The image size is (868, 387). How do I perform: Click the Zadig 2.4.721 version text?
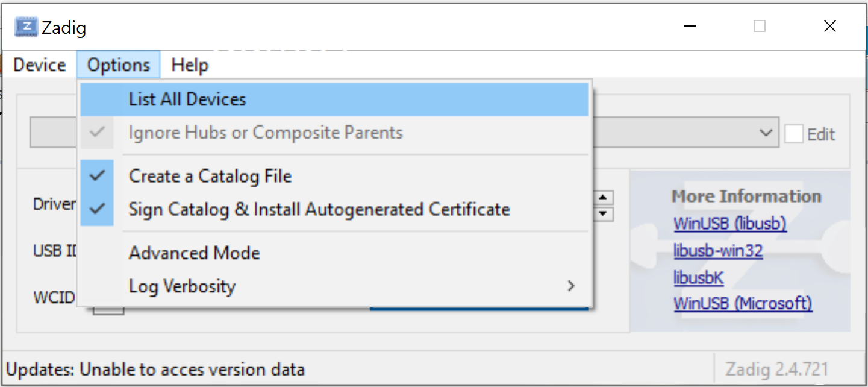[777, 368]
